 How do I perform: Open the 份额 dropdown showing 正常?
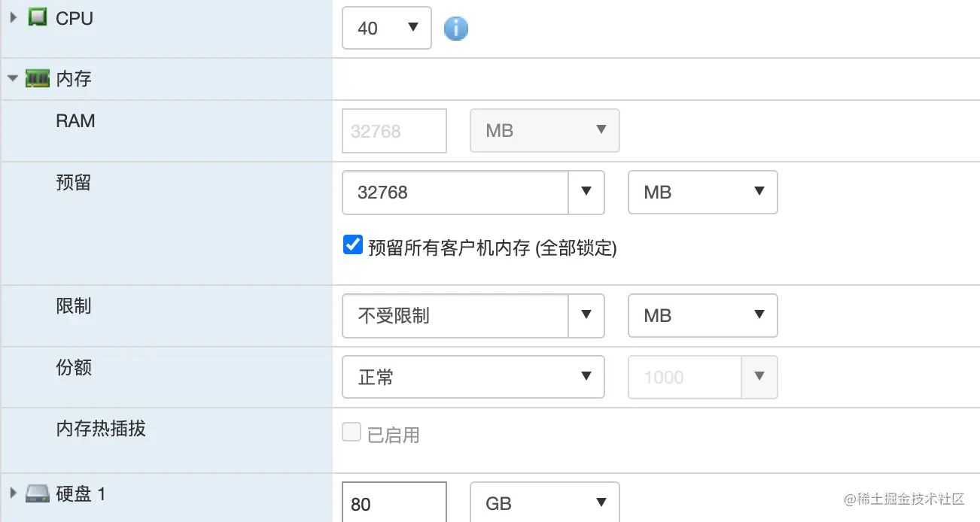pos(473,377)
